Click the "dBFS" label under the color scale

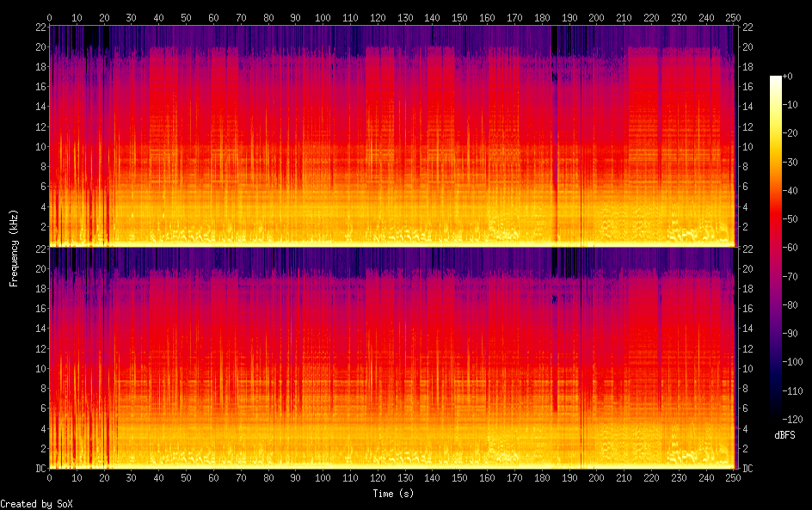pyautogui.click(x=784, y=435)
